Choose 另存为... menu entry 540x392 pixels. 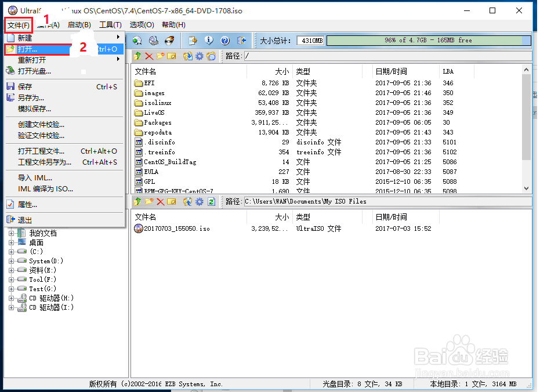(64, 98)
